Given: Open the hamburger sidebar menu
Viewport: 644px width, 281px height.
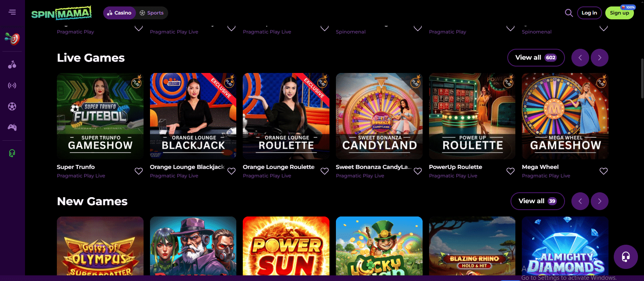Looking at the screenshot, I should coord(12,12).
